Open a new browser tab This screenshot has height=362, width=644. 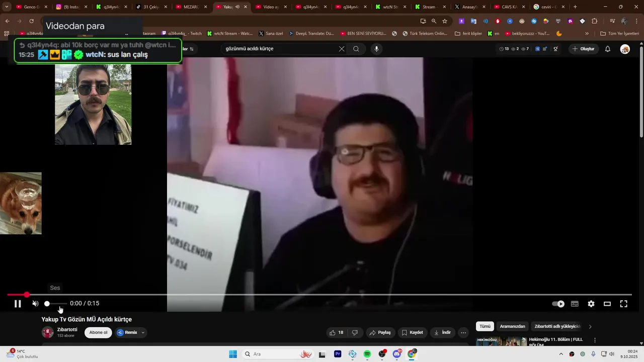pos(575,7)
